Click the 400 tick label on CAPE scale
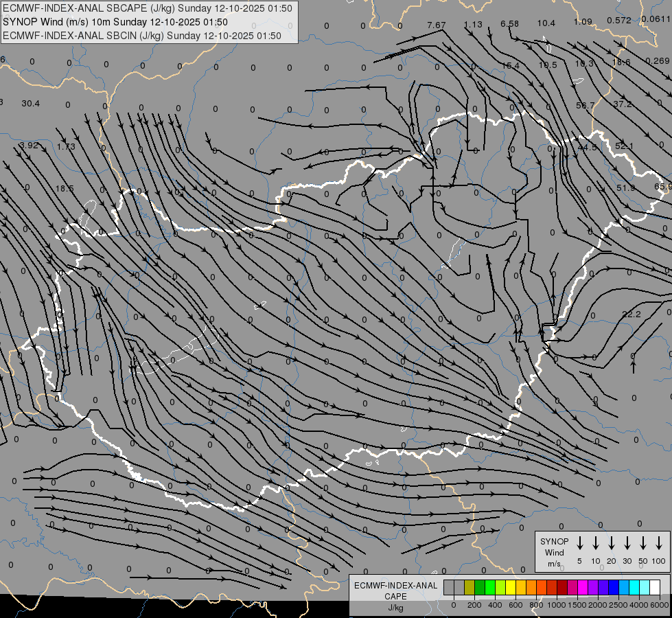Viewport: 672px width, 618px height. [495, 605]
